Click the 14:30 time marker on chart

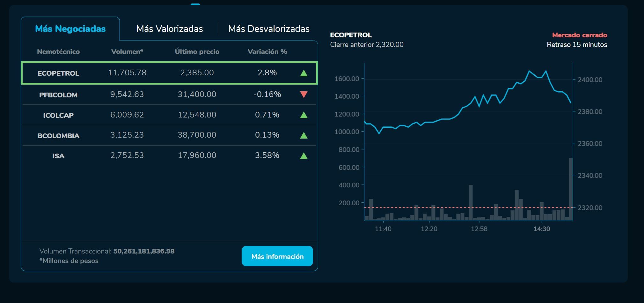(x=541, y=229)
